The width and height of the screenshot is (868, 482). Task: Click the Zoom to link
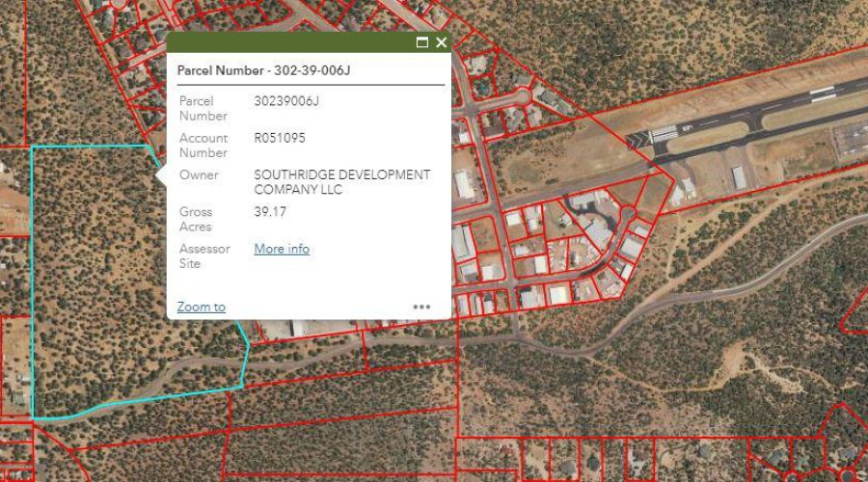(x=202, y=307)
